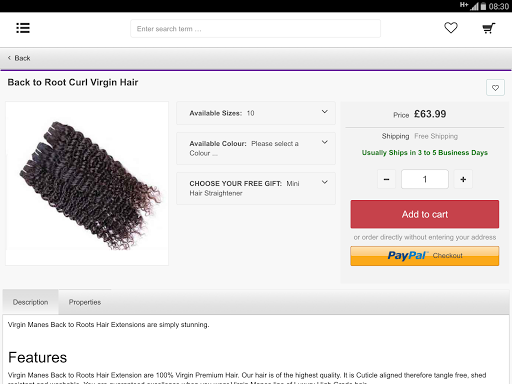Open Choose Your Free Gift dropdown
The height and width of the screenshot is (384, 512).
256,188
